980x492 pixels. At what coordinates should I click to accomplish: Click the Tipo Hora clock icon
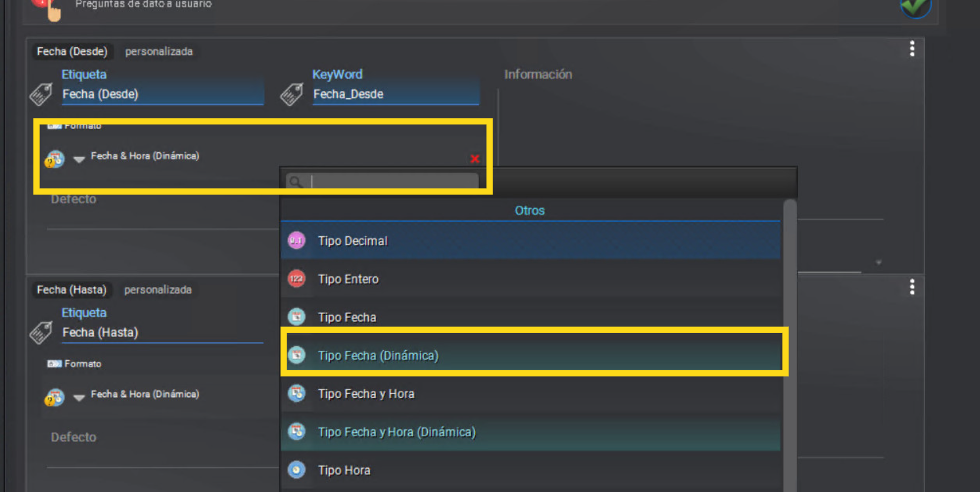[x=297, y=470]
